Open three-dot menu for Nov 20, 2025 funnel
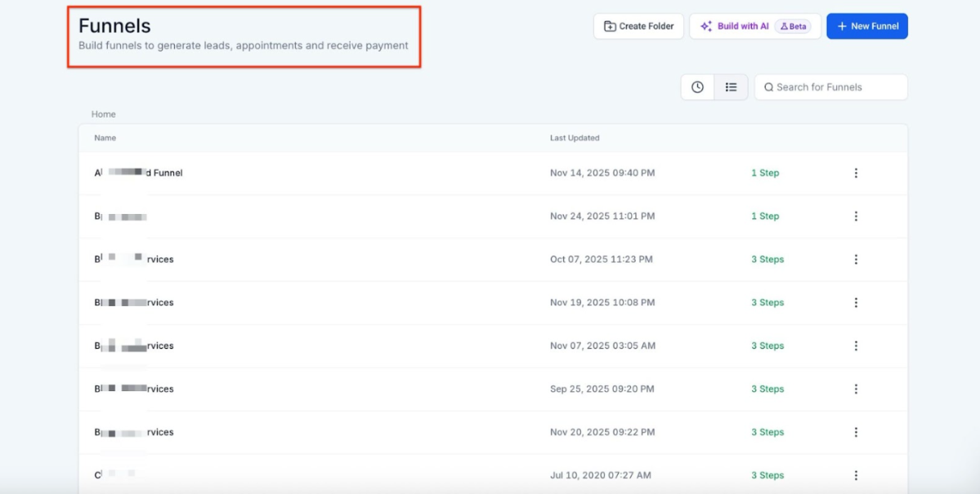Image resolution: width=980 pixels, height=494 pixels. coord(856,433)
